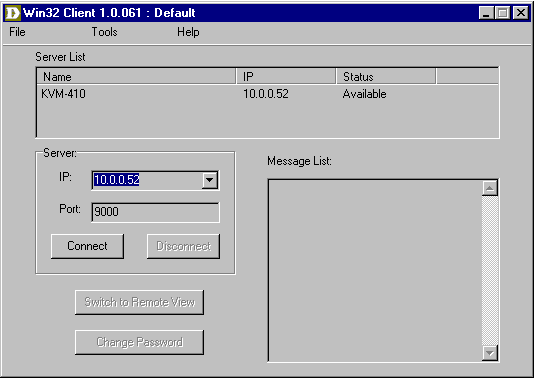Viewport: 534px width, 379px height.
Task: Click the Change Password button
Action: click(x=139, y=342)
